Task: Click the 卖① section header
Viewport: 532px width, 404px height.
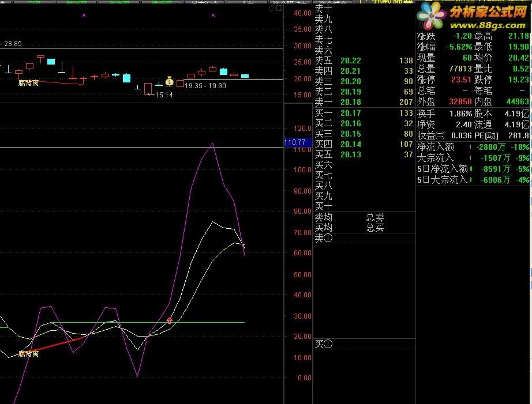Action: pos(324,238)
